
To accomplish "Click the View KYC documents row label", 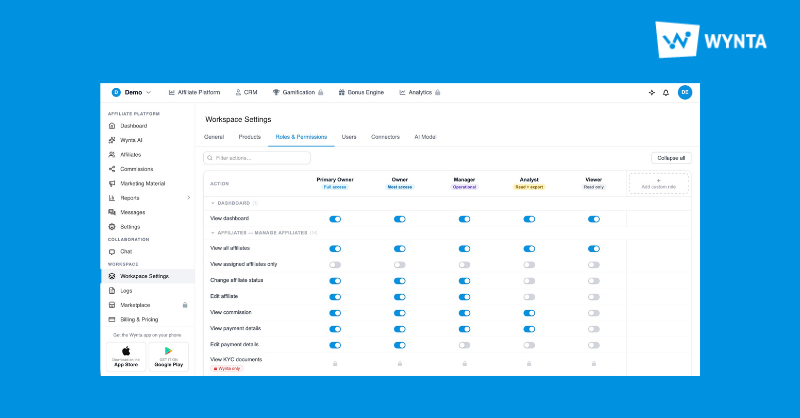I will pos(236,359).
